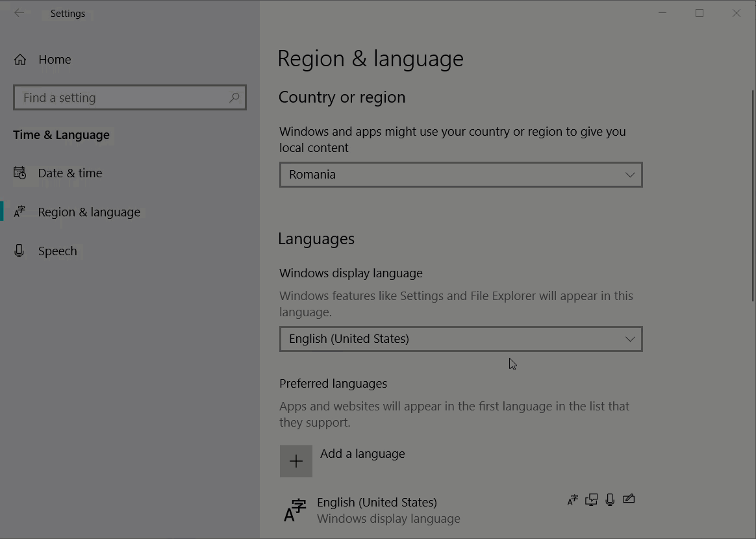This screenshot has height=539, width=756.
Task: Click the Region & language sidebar icon
Action: point(19,212)
